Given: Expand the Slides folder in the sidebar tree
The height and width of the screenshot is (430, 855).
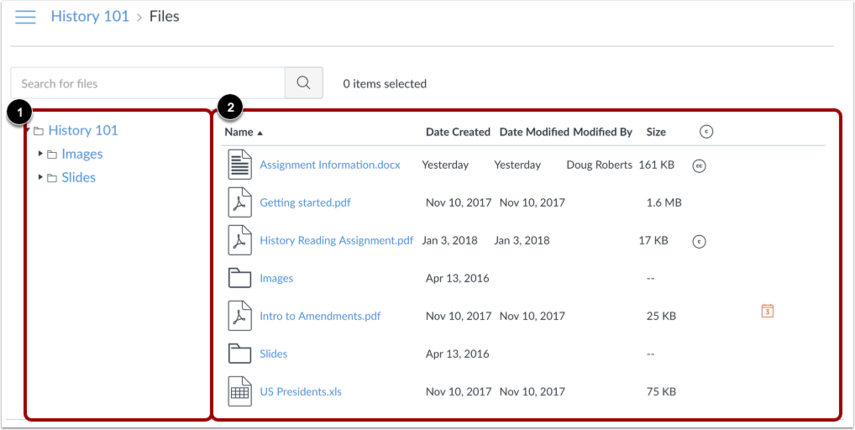Looking at the screenshot, I should tap(40, 178).
